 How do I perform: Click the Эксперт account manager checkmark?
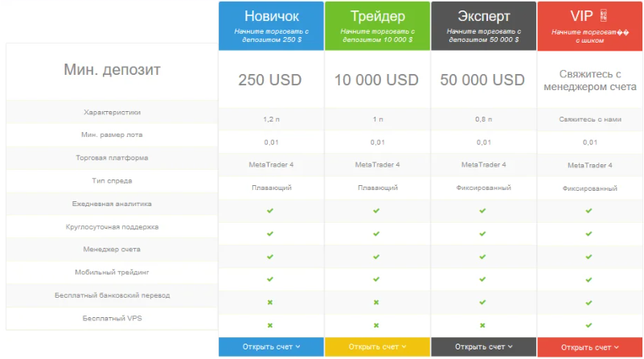tap(482, 257)
